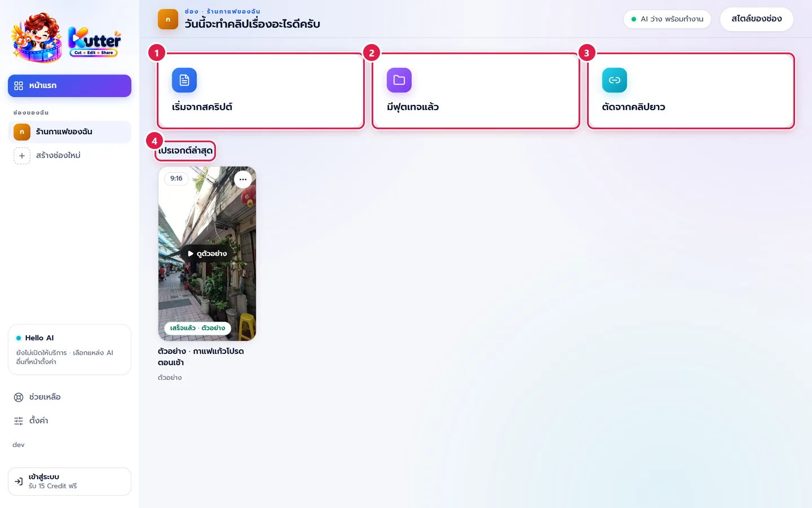Click the dev label in sidebar

(x=19, y=445)
